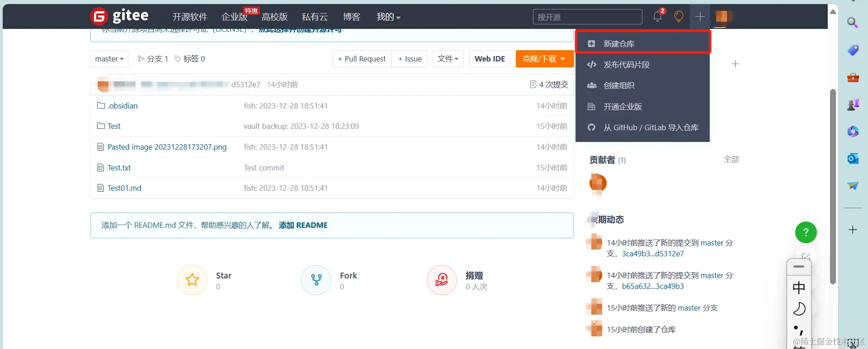Click the contributor avatar under 贡献者
This screenshot has width=868, height=349.
pos(598,183)
